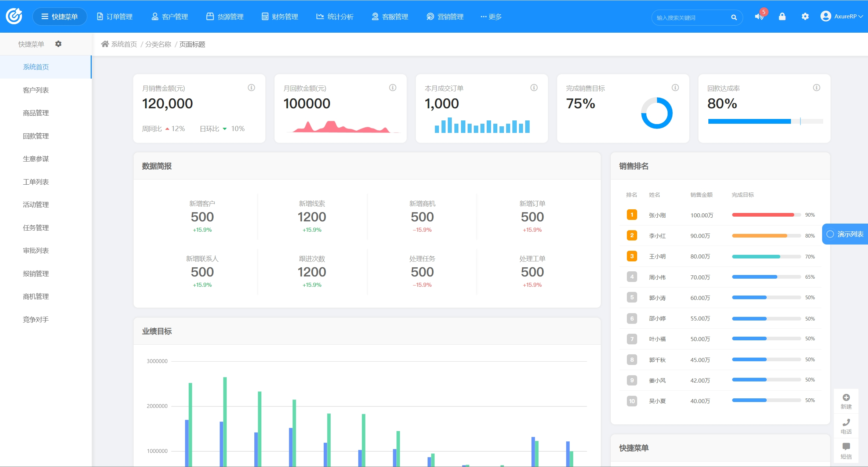Open sidebar quick menu settings gear
868x467 pixels.
click(58, 44)
